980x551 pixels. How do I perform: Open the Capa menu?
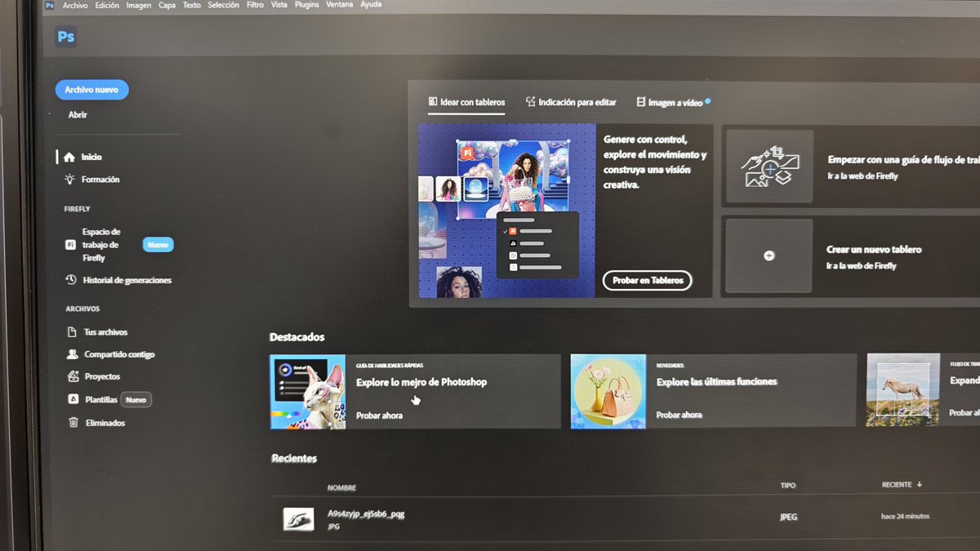tap(167, 5)
